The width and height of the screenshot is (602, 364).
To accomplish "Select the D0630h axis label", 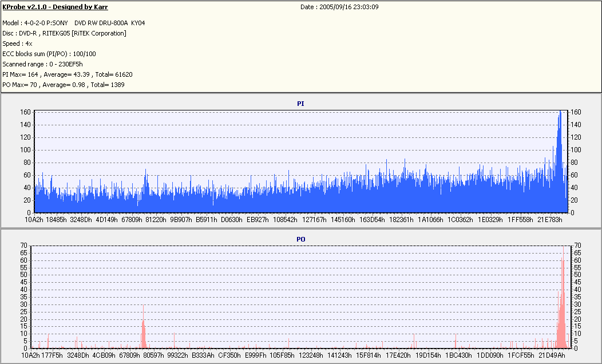I will tap(232, 220).
